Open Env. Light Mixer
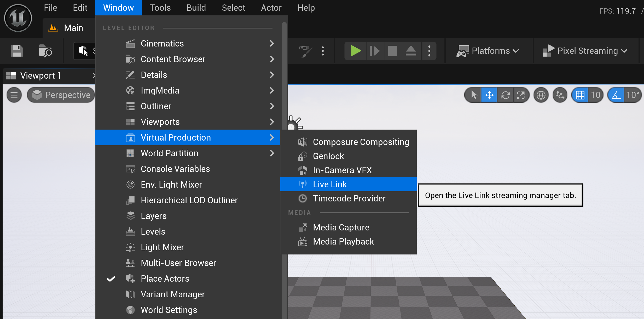 188,184
